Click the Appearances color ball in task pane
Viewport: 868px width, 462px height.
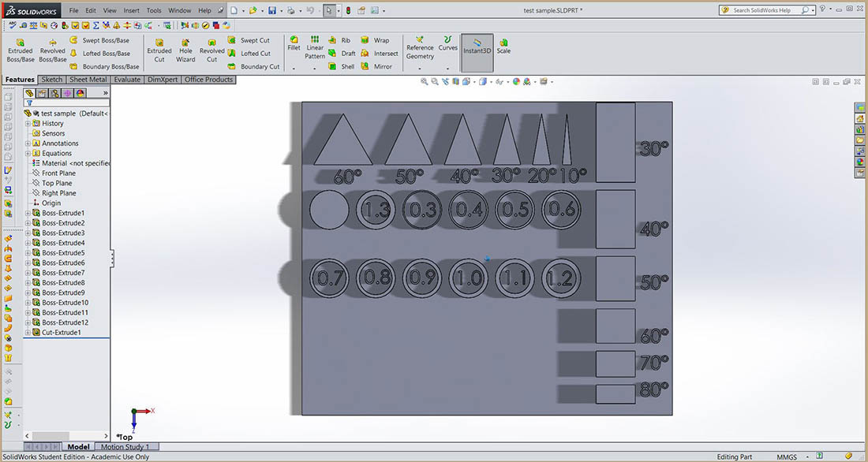pyautogui.click(x=859, y=162)
